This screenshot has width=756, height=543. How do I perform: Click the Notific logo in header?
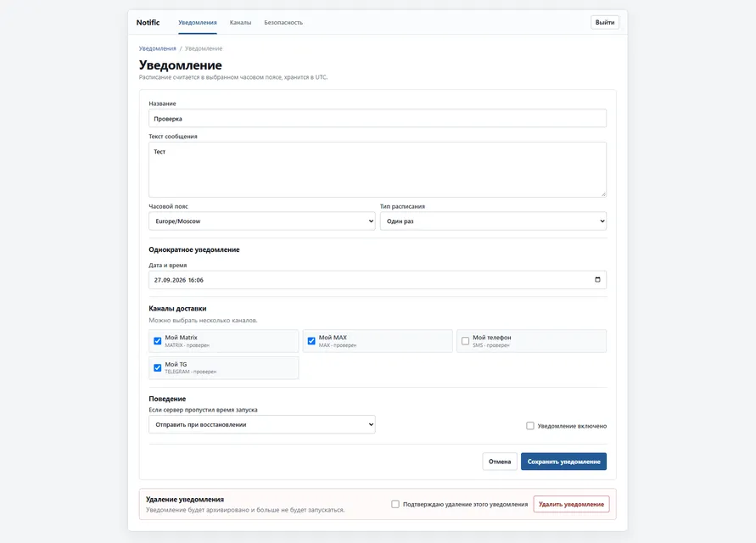148,23
